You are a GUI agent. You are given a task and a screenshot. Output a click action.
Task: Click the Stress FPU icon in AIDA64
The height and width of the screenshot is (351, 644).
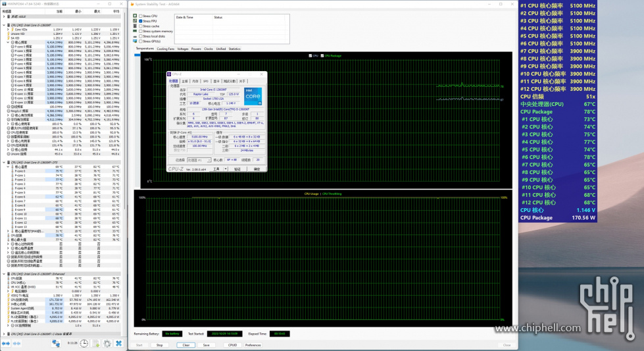tap(135, 21)
